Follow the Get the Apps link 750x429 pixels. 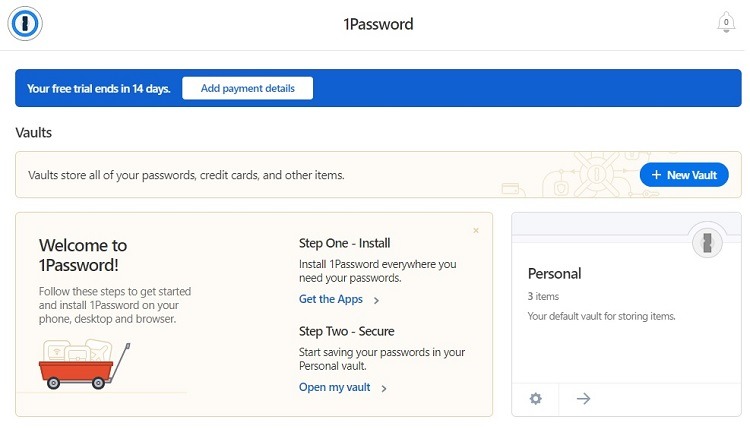pyautogui.click(x=331, y=299)
